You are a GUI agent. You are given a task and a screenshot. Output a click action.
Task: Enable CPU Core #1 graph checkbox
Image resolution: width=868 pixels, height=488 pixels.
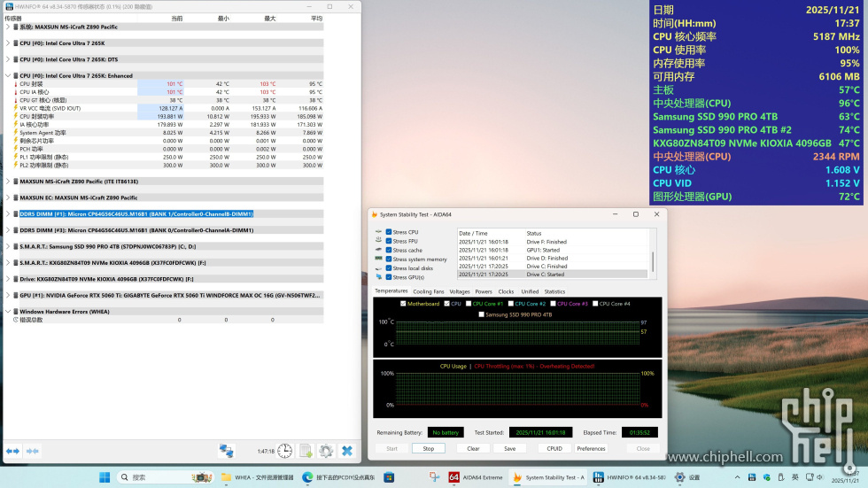point(469,304)
